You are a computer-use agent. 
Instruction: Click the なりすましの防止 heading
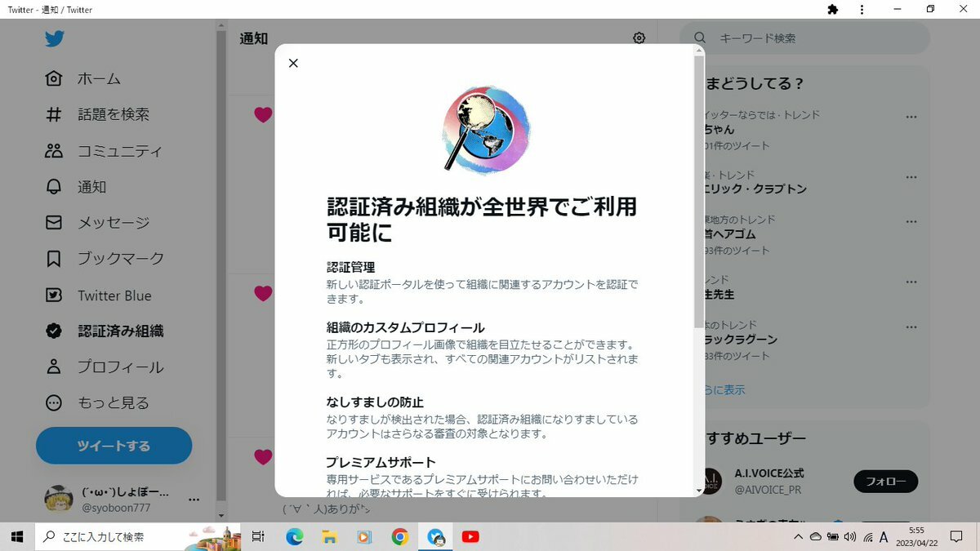(375, 402)
